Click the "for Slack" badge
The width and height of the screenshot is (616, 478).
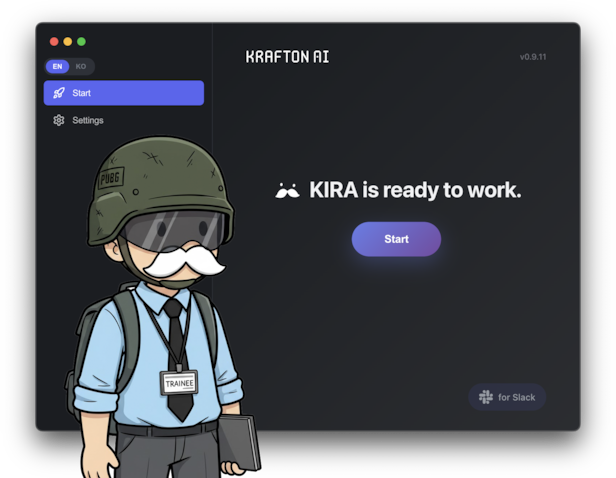click(507, 397)
